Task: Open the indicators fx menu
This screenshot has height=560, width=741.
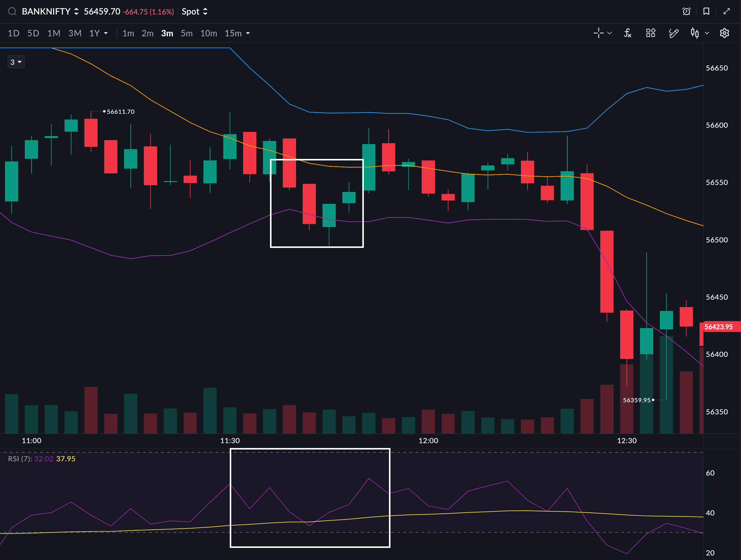Action: (627, 33)
